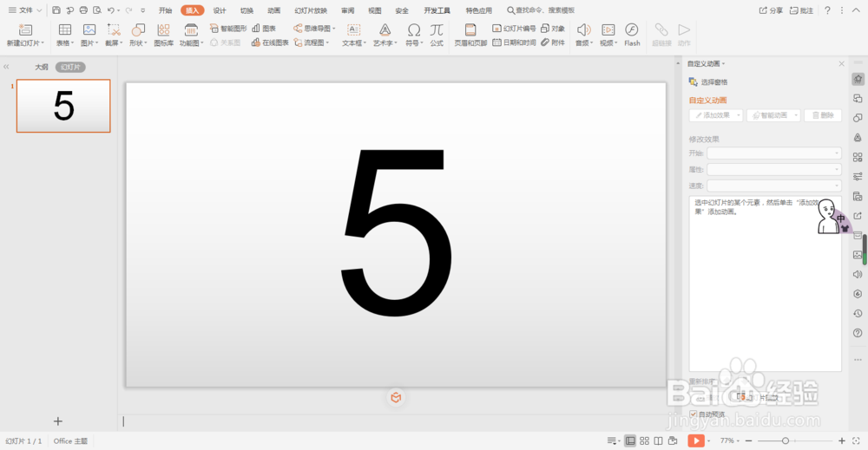Insert a text box (文本框)

[x=354, y=35]
